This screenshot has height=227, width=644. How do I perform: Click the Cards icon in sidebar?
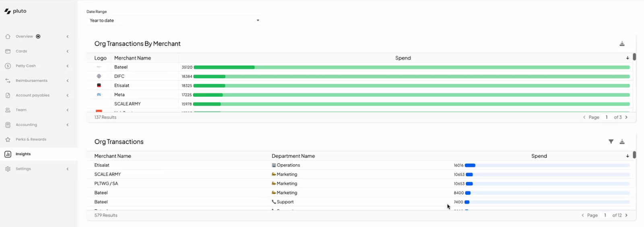(x=8, y=51)
